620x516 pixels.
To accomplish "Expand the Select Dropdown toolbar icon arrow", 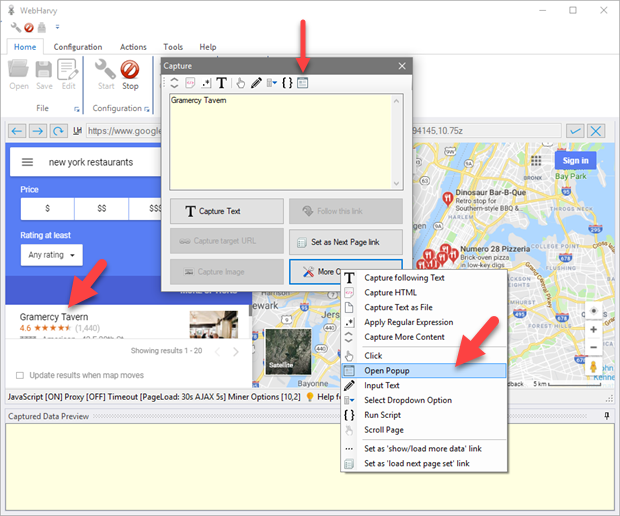I will (273, 83).
